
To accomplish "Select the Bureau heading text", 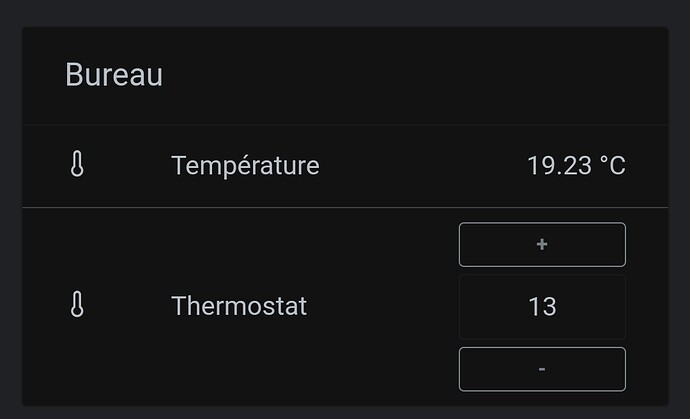I will click(114, 75).
